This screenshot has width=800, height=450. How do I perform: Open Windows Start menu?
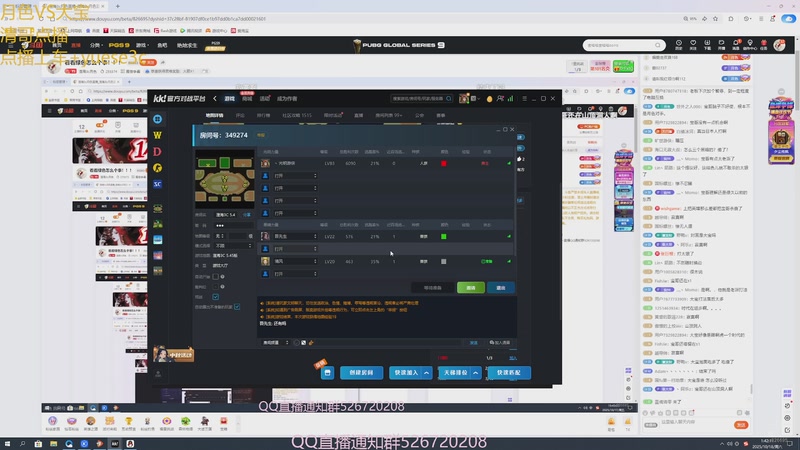tap(7, 444)
